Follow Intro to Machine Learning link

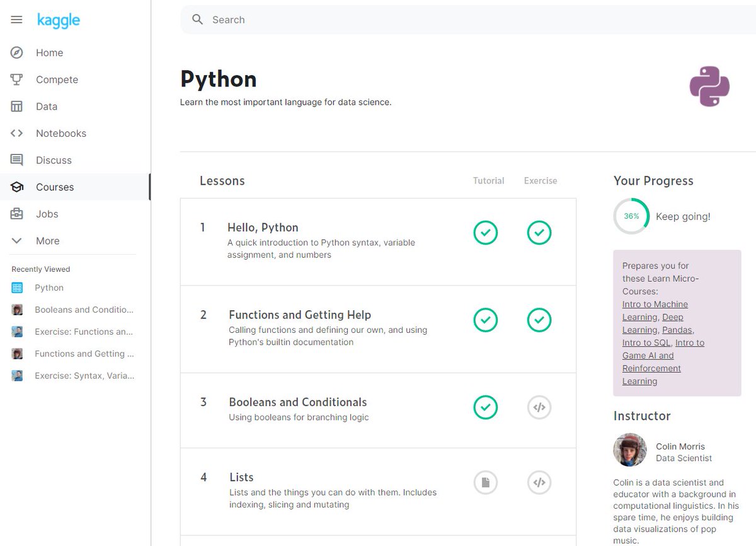click(x=655, y=311)
